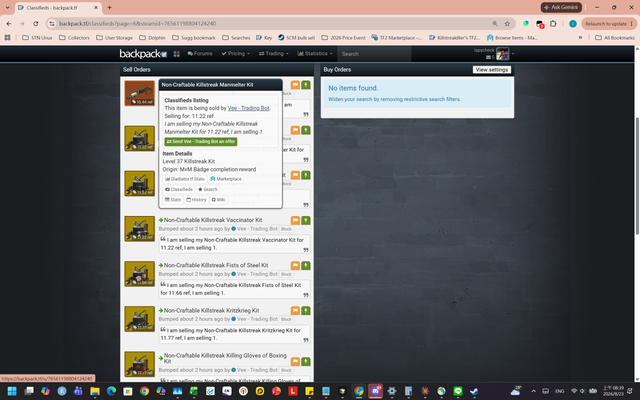Click green trade offer icon for Fists of Steel

point(306,266)
